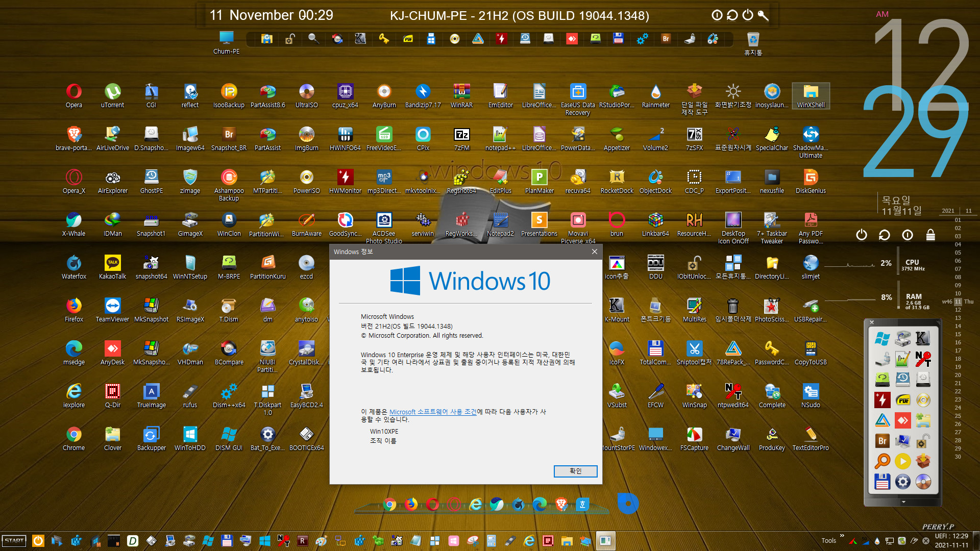
Task: Open ProduKey shortcut
Action: [x=772, y=438]
